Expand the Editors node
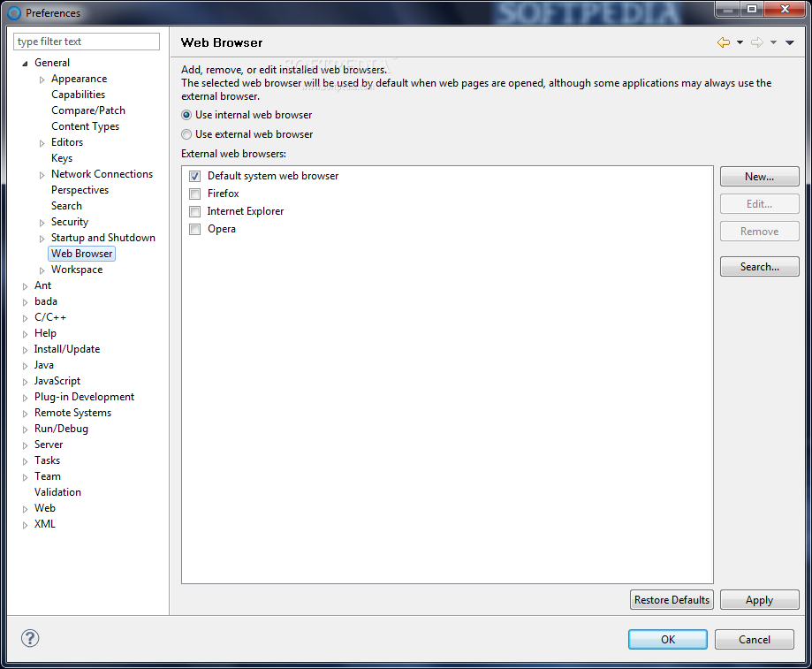 [42, 143]
